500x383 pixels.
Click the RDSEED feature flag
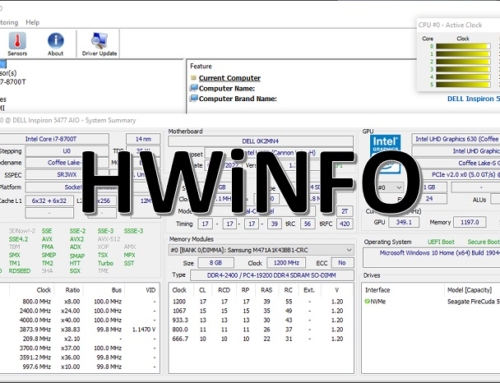tap(19, 271)
